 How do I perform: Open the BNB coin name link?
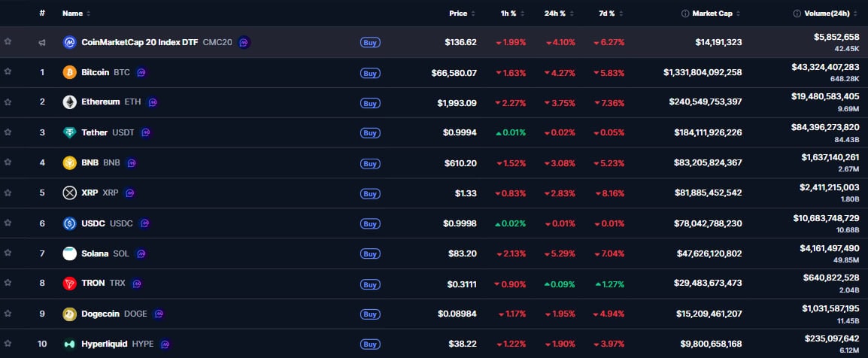coord(90,162)
